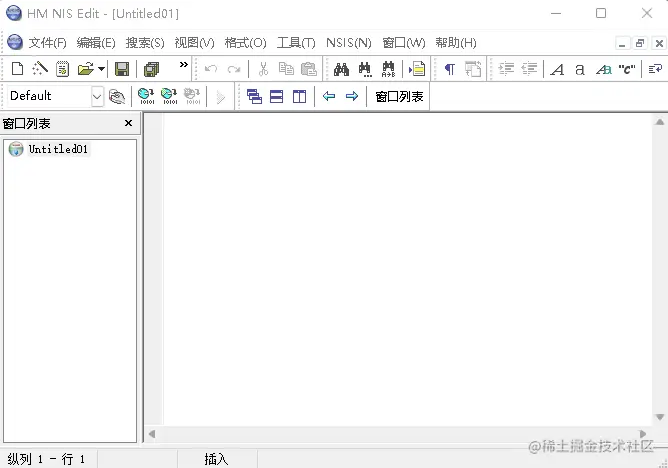Go to previous window left arrow
668x468 pixels.
tap(329, 96)
